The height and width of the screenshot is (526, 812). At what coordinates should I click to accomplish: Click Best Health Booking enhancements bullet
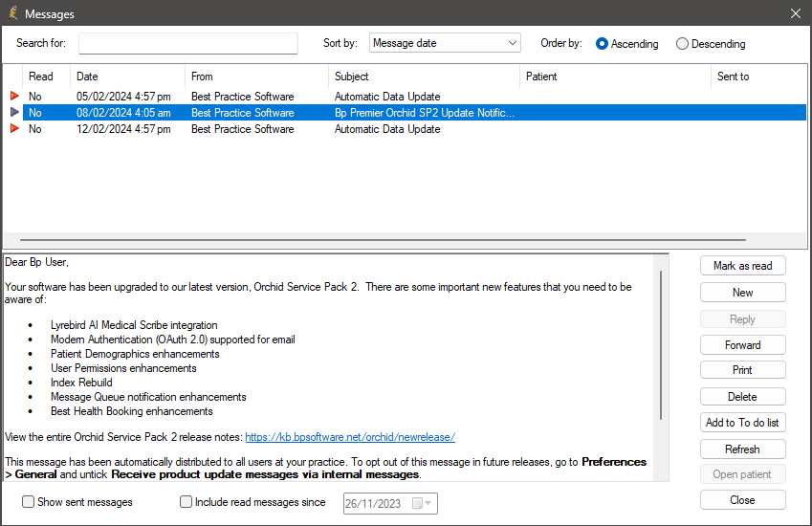tap(132, 411)
